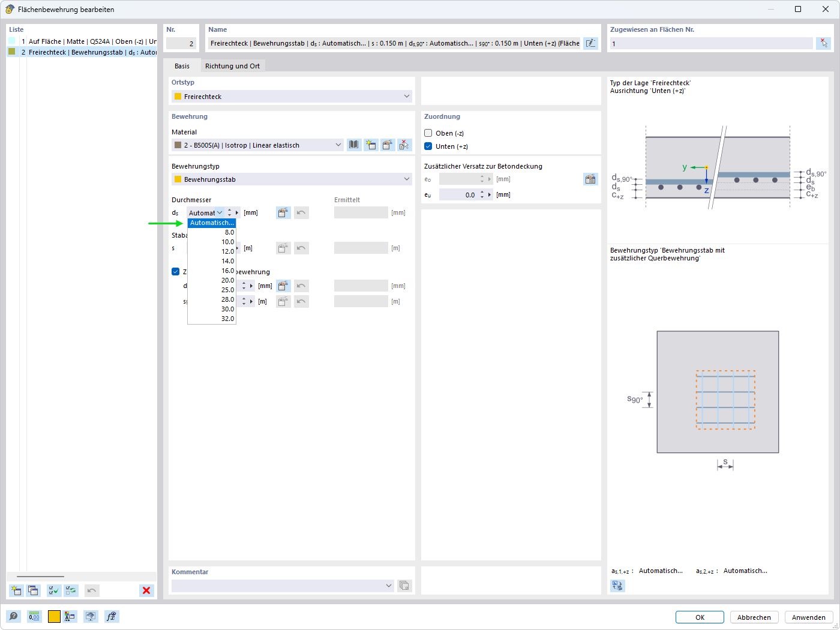This screenshot has height=630, width=840.
Task: Click the undo arrow in cross-reinforcement [m] row
Action: [301, 301]
